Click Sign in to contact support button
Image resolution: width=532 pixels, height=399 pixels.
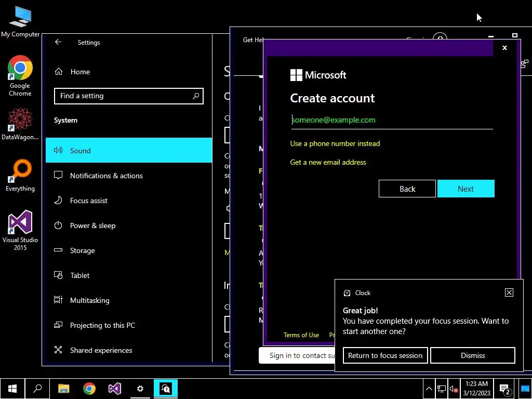(297, 355)
